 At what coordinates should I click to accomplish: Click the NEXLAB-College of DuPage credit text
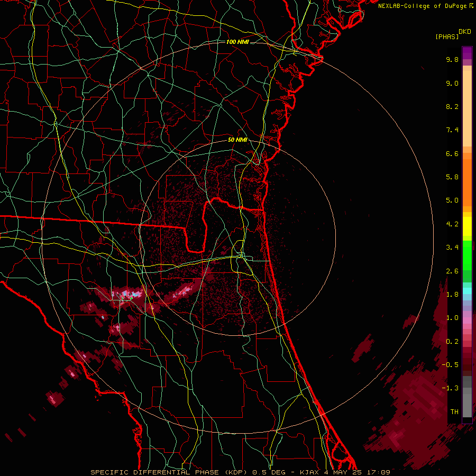[x=423, y=6]
